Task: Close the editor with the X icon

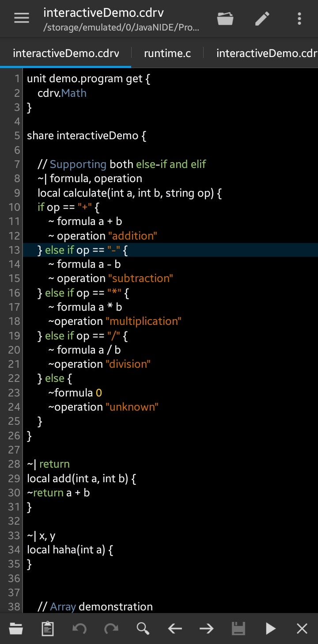Action: coord(302,628)
